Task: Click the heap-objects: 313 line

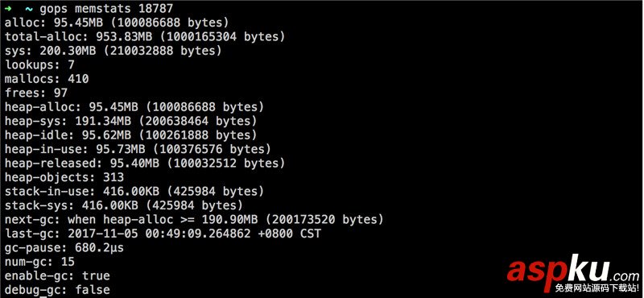Action: pos(64,177)
